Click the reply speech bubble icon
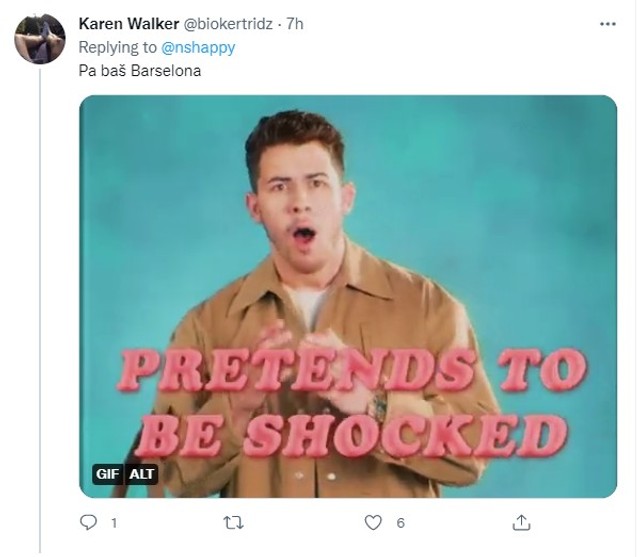Viewport: 640px width, 557px height. [88, 522]
